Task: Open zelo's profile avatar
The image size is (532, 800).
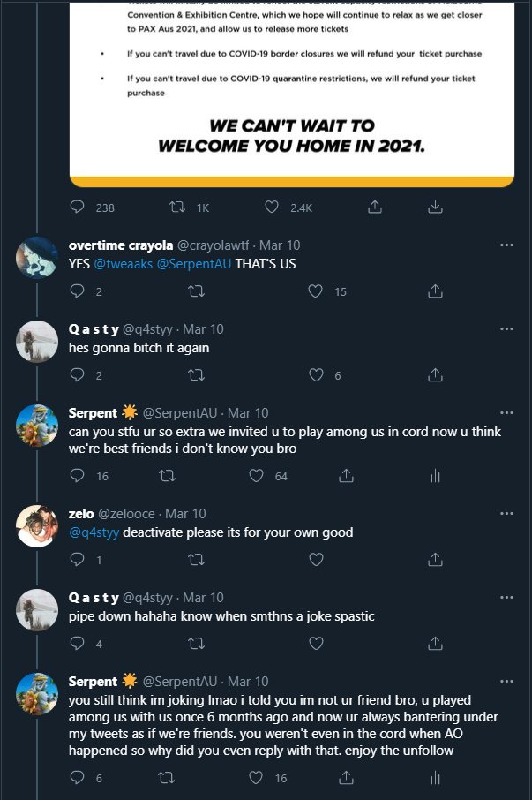Action: pyautogui.click(x=38, y=527)
